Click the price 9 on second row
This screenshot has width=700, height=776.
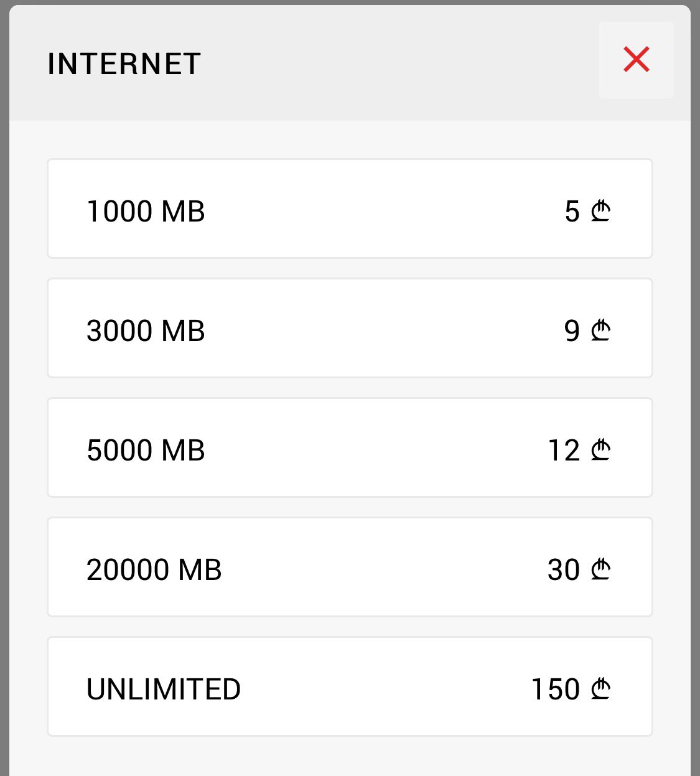(x=572, y=331)
